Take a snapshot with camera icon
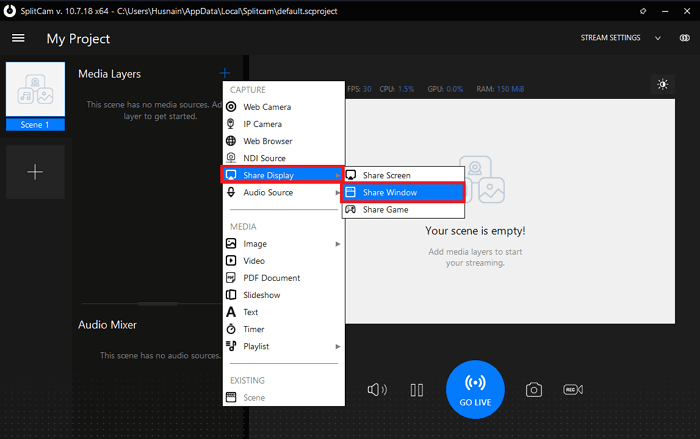This screenshot has height=439, width=700. (533, 389)
